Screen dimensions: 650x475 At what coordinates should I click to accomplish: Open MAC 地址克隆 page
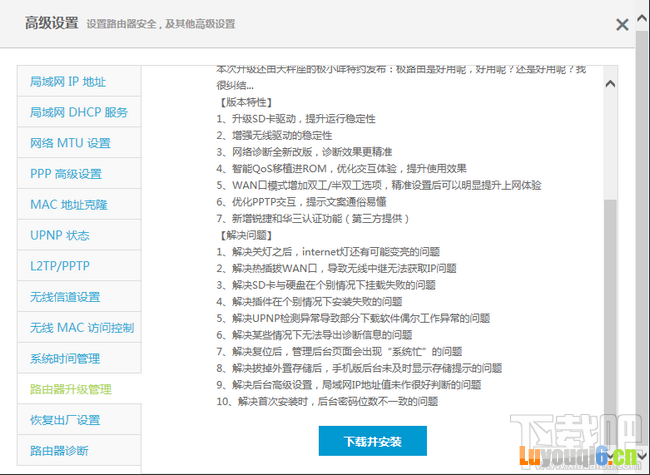[x=79, y=204]
